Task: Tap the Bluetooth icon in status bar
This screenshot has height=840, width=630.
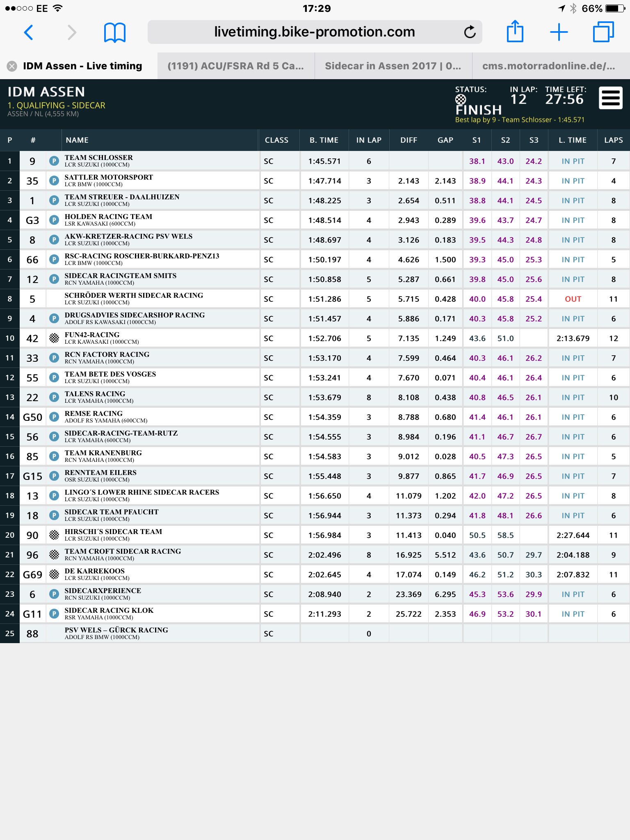Action: pyautogui.click(x=573, y=9)
